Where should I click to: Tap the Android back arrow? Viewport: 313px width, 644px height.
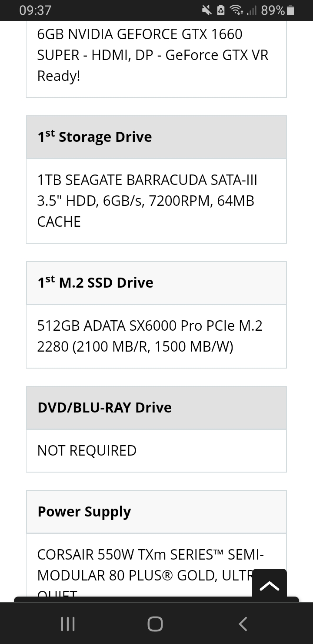(x=243, y=624)
